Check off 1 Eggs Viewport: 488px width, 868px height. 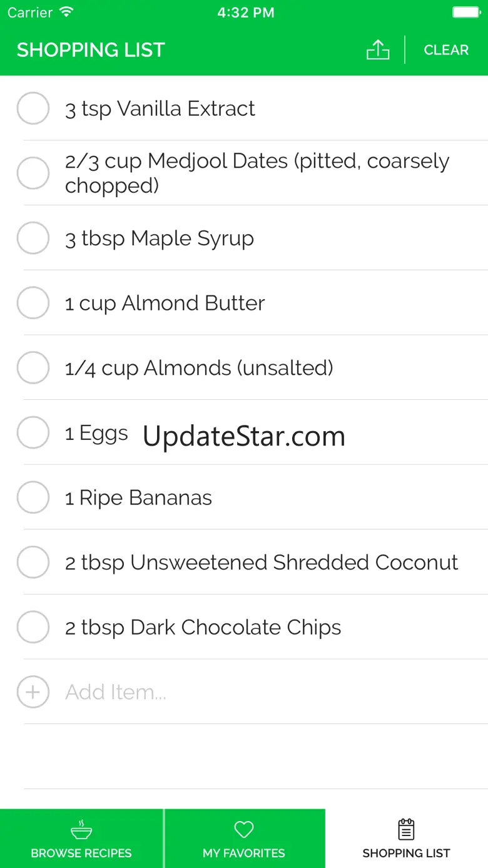tap(33, 433)
